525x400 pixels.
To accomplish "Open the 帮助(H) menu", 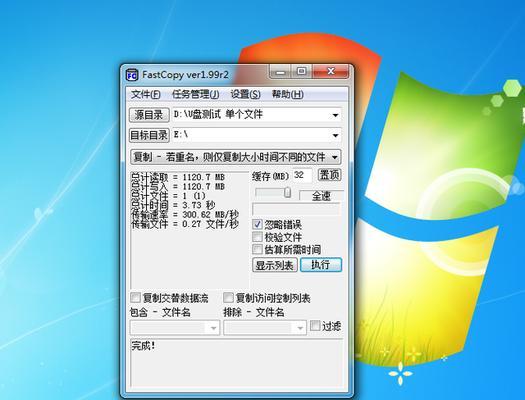I will coord(288,94).
